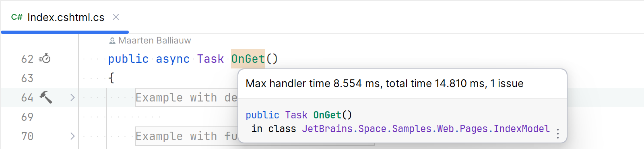Click the C# file type icon
644x149 pixels.
click(x=17, y=17)
